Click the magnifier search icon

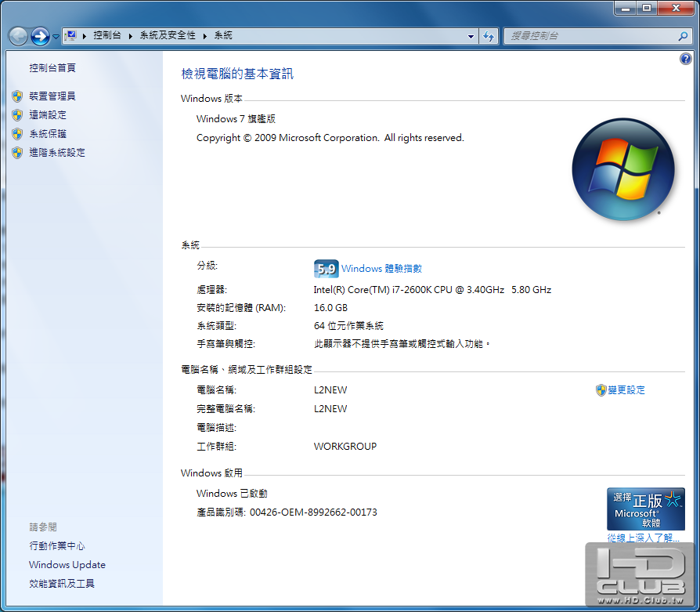(683, 36)
